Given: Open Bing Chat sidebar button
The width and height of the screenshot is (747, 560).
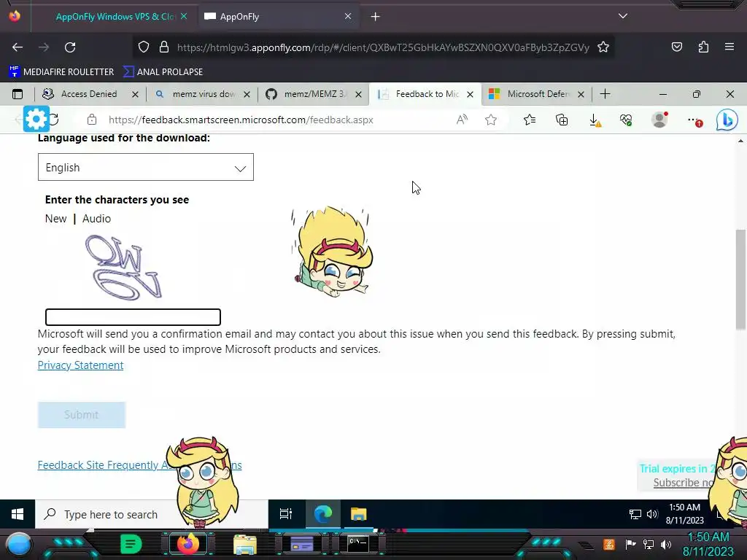Looking at the screenshot, I should pos(727,120).
